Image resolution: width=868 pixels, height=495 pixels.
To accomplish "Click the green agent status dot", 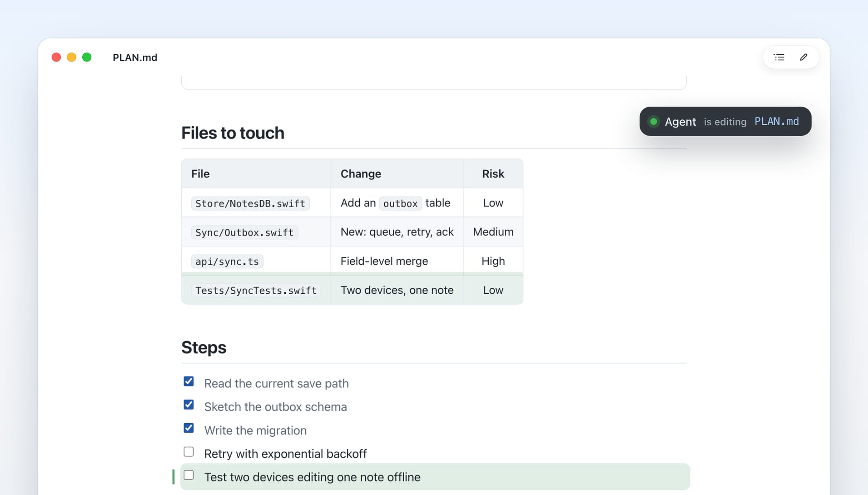I will [653, 122].
